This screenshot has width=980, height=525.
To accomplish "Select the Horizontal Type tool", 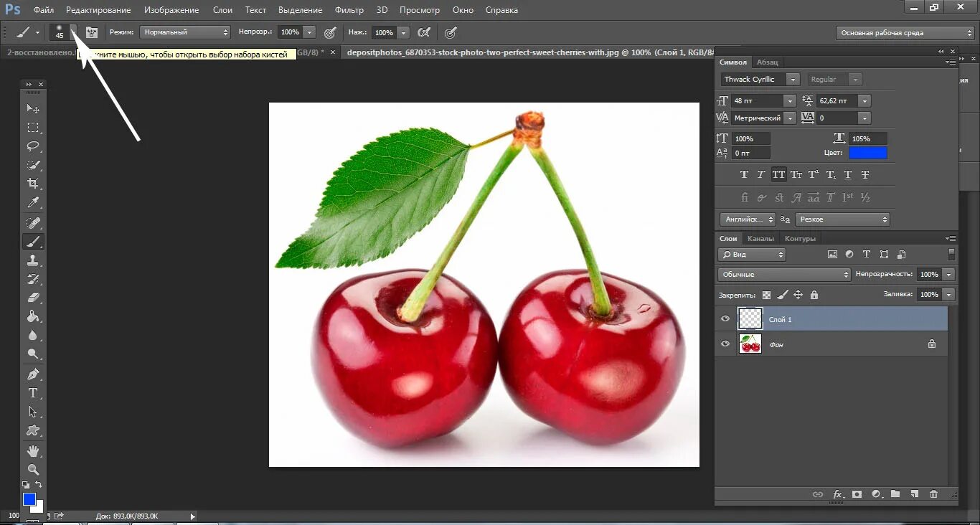I will (x=33, y=393).
